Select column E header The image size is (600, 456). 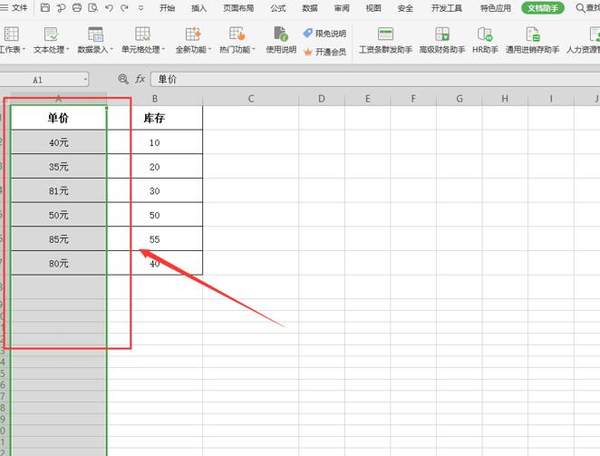click(367, 99)
